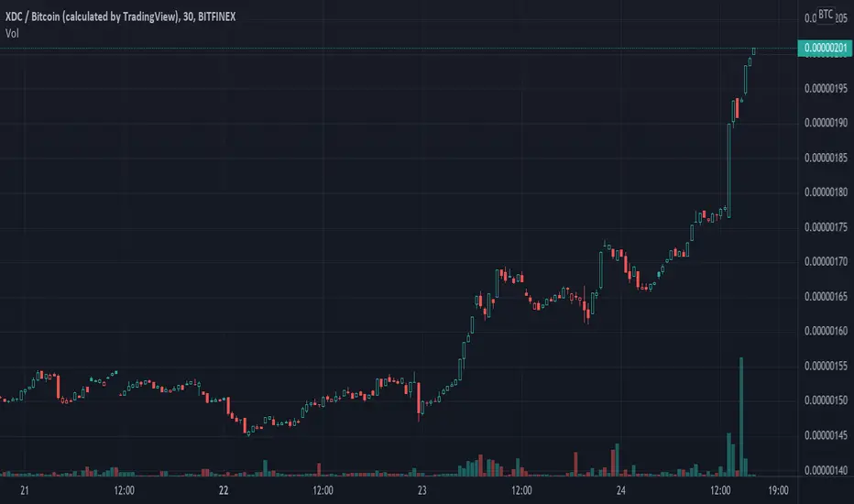Click the 0.00000195 price axis label

[826, 88]
